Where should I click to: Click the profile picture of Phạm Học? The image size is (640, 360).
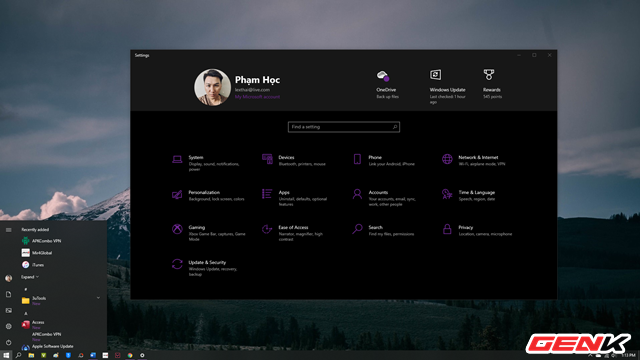pyautogui.click(x=212, y=87)
